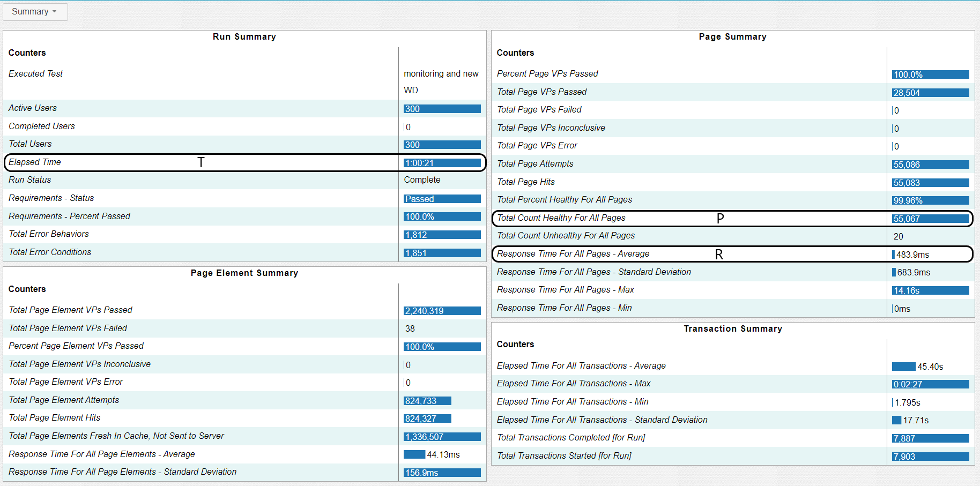Click the Run Status Complete value
The height and width of the screenshot is (486, 980).
pyautogui.click(x=422, y=180)
